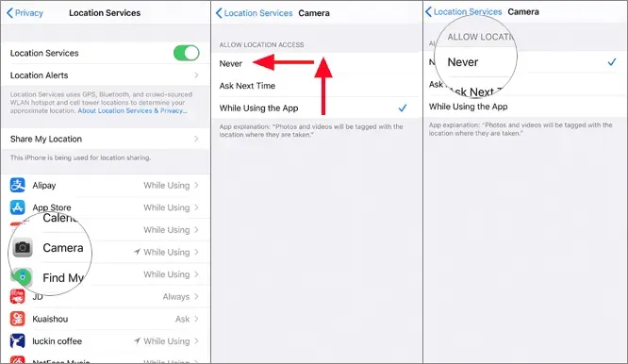628x364 pixels.
Task: Select Never in the middle Camera screen
Action: click(x=315, y=63)
